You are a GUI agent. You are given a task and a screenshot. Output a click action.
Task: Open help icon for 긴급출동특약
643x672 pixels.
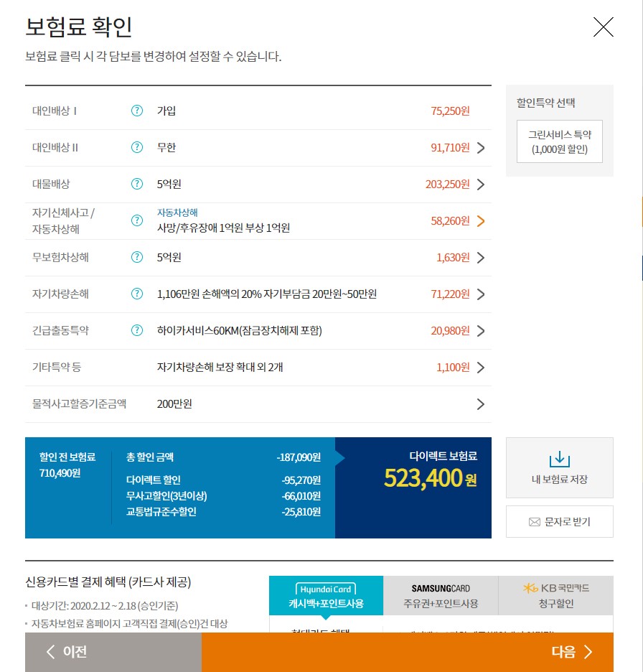pyautogui.click(x=136, y=330)
